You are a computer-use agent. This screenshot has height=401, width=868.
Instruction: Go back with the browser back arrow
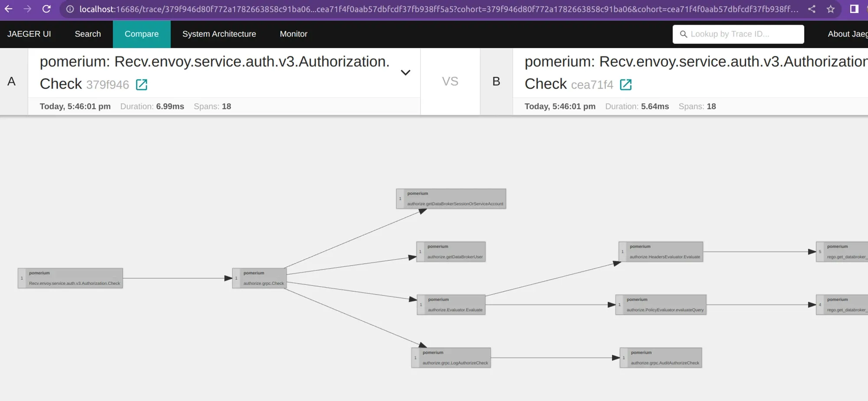tap(9, 9)
